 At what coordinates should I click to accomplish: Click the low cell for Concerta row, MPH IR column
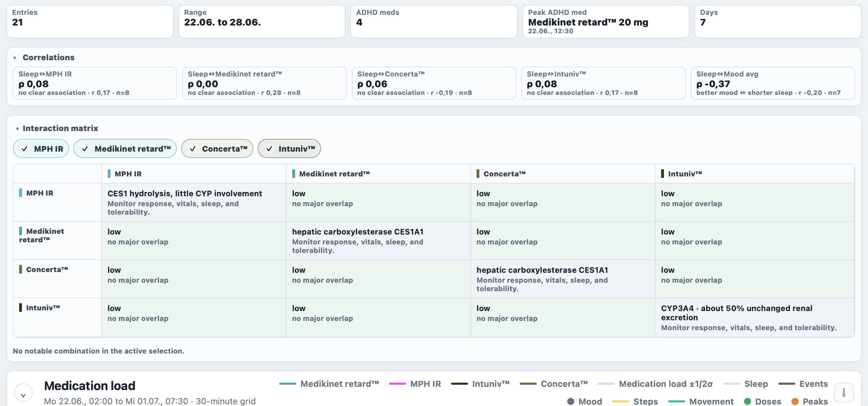(194, 279)
